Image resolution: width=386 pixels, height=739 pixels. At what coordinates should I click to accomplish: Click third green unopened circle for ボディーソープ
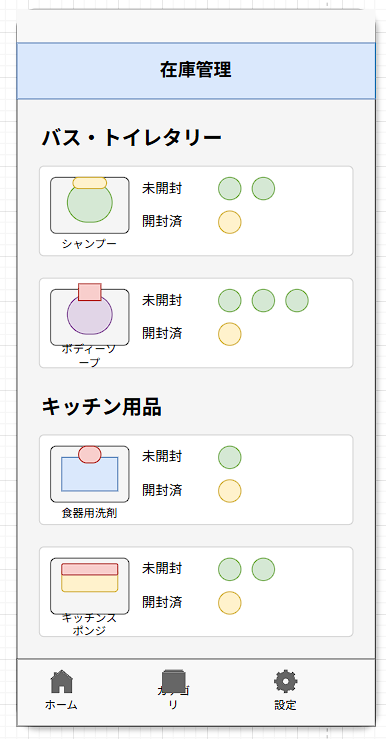[297, 301]
